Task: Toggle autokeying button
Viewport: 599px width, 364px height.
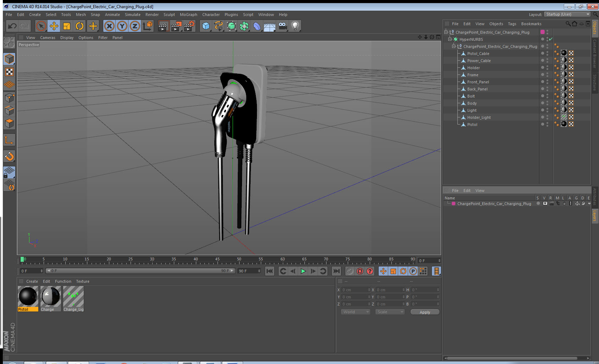Action: (x=360, y=271)
